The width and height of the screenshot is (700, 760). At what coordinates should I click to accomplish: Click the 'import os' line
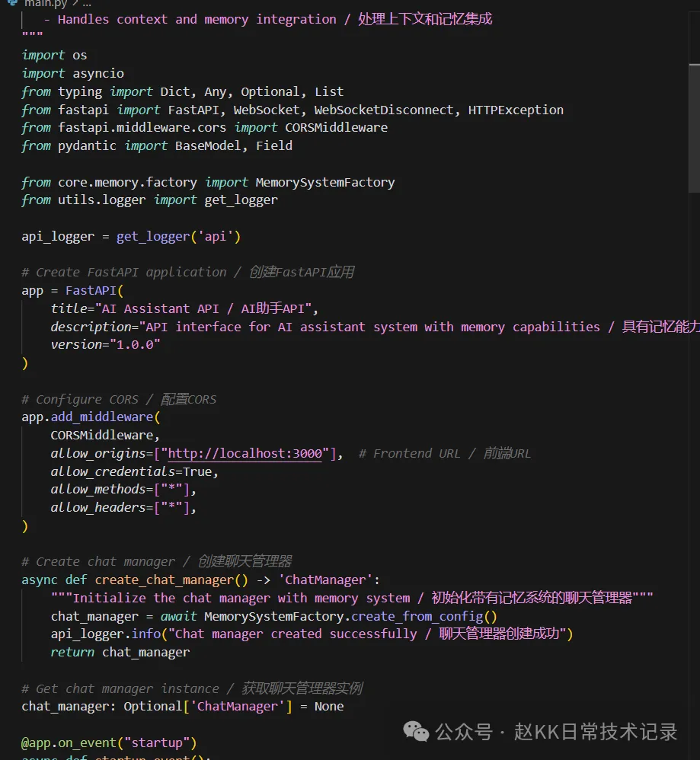(x=54, y=56)
